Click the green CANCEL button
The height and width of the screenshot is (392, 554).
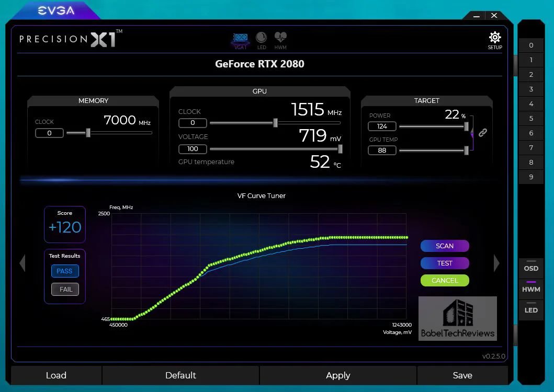point(445,280)
